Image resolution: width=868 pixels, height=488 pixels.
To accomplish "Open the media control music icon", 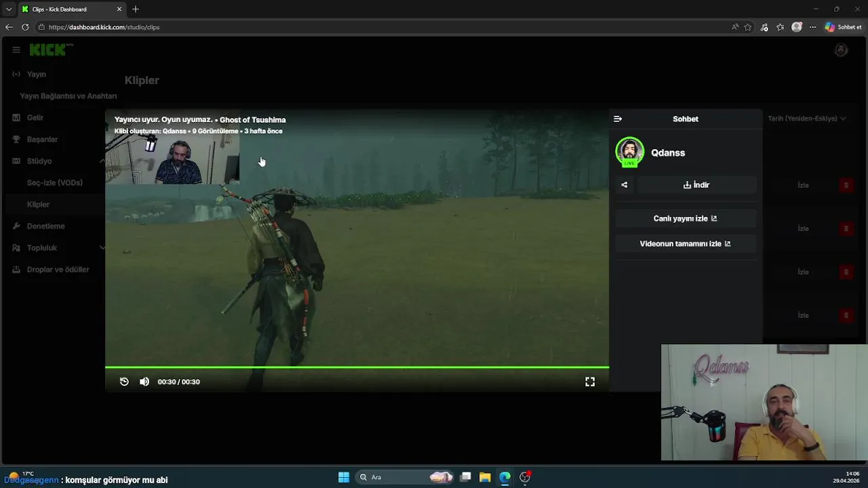I will [x=764, y=27].
